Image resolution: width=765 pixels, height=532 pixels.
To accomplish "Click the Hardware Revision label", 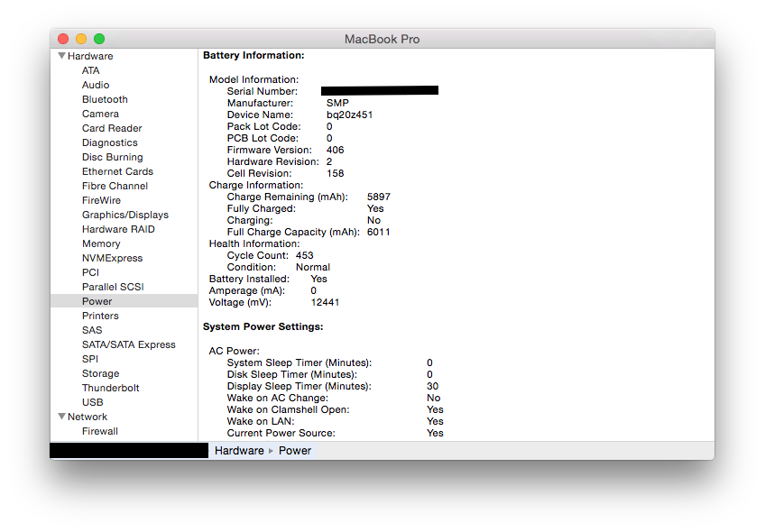I will click(x=272, y=162).
